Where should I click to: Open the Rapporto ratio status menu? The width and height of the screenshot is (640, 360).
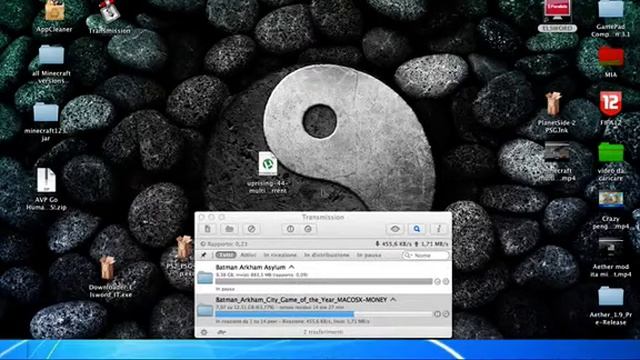click(224, 244)
